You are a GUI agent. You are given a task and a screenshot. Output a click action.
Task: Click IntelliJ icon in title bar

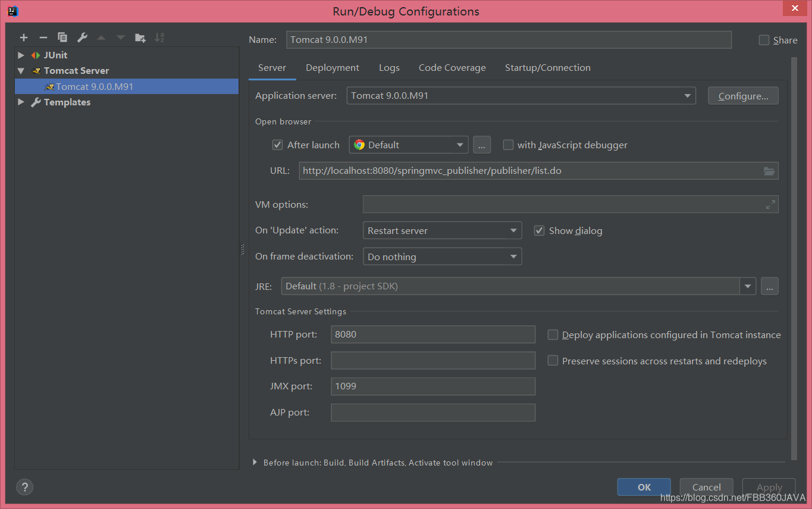point(12,11)
